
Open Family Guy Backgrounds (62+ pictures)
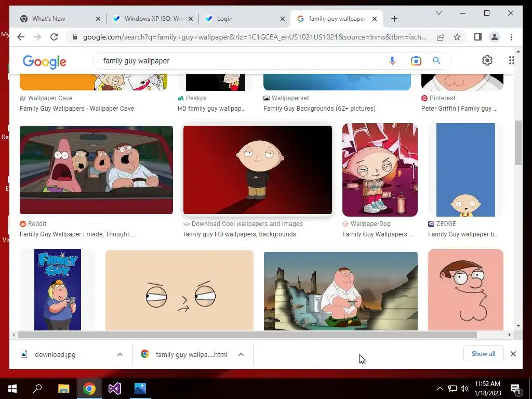[320, 109]
